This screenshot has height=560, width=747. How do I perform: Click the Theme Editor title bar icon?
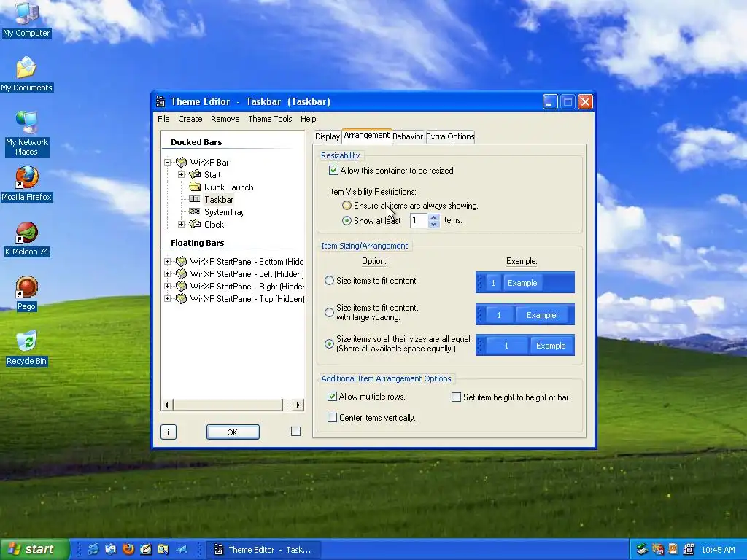pyautogui.click(x=161, y=101)
